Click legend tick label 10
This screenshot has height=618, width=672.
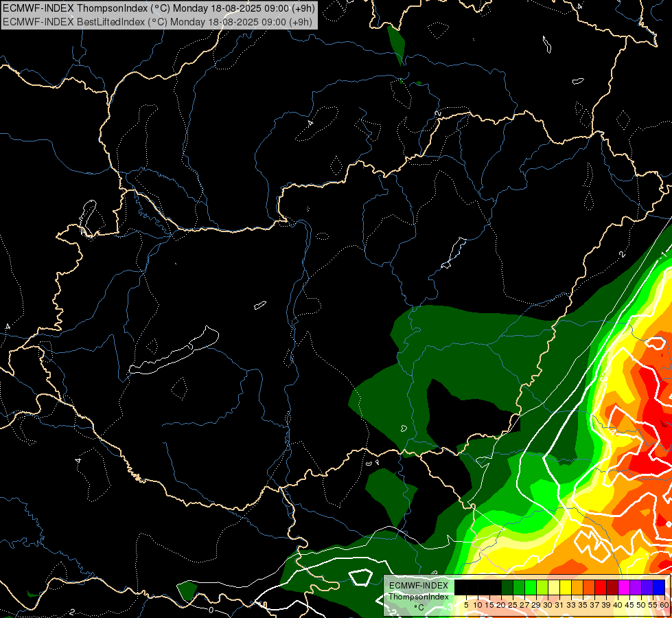pyautogui.click(x=478, y=605)
